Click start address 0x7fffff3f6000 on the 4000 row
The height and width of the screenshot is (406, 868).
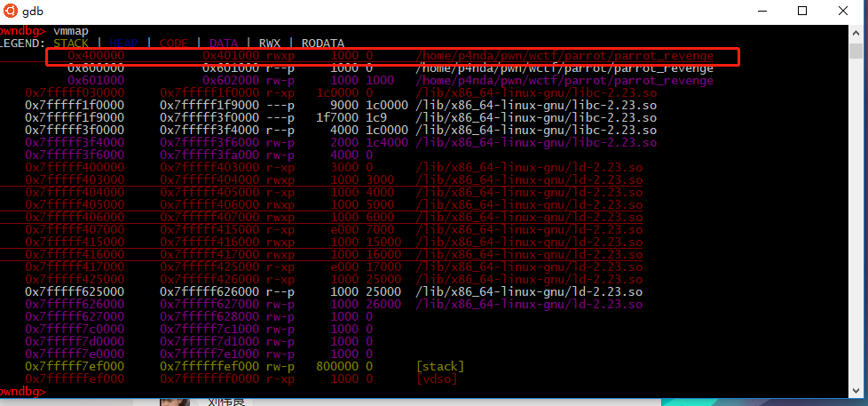(x=75, y=155)
